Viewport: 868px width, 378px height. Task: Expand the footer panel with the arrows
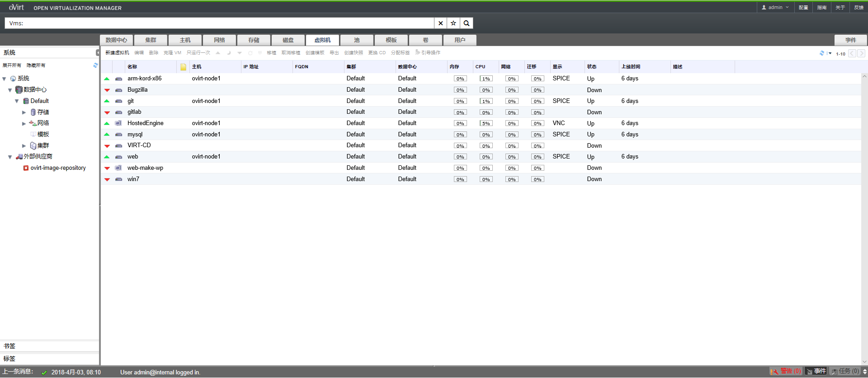[864, 371]
